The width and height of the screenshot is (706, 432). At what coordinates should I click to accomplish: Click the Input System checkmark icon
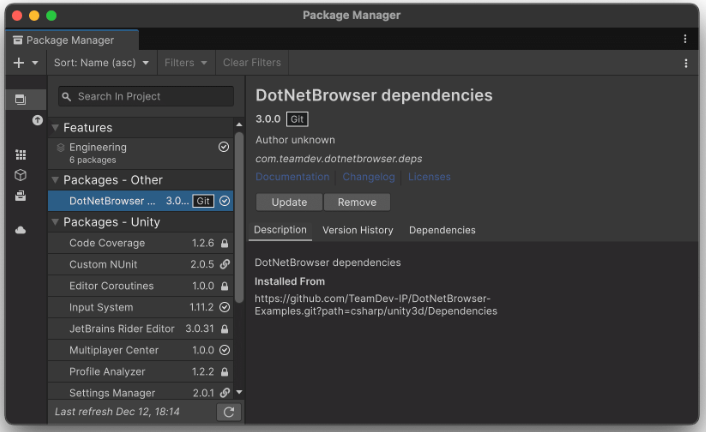225,307
